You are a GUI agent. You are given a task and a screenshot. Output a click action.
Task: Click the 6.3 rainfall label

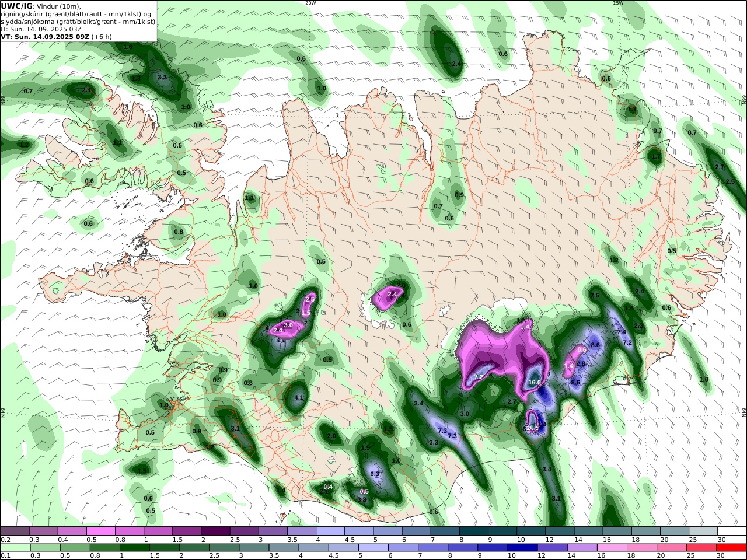pyautogui.click(x=375, y=474)
